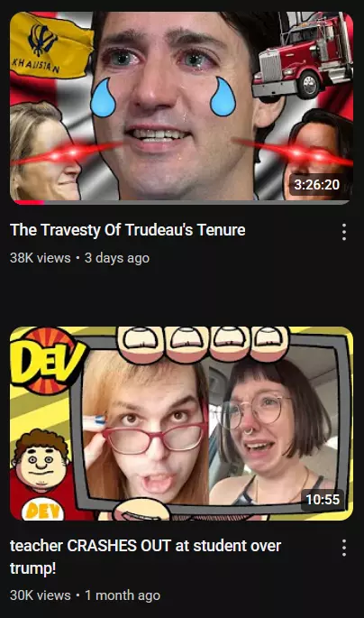Open options menu for Trudeau's Tenure video

pyautogui.click(x=344, y=232)
